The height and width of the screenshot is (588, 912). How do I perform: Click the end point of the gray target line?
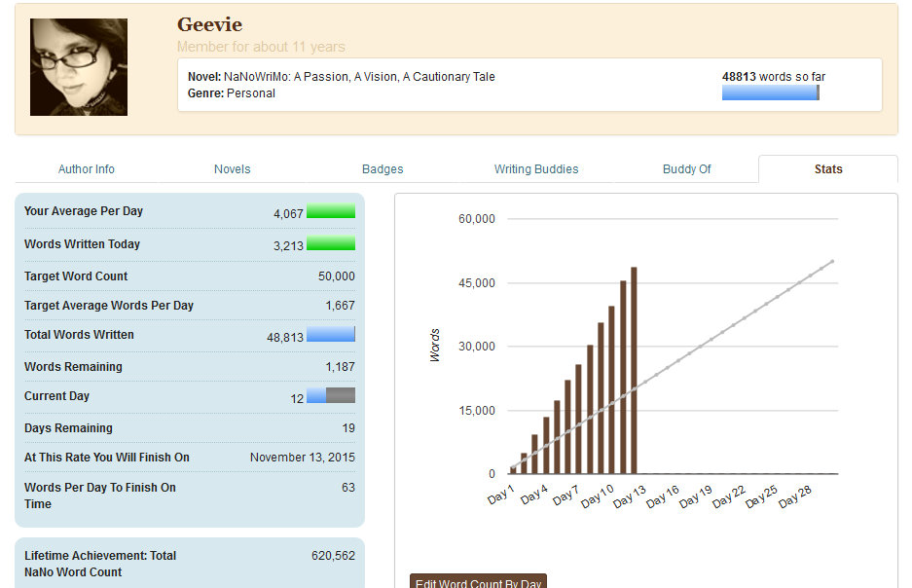click(x=832, y=261)
